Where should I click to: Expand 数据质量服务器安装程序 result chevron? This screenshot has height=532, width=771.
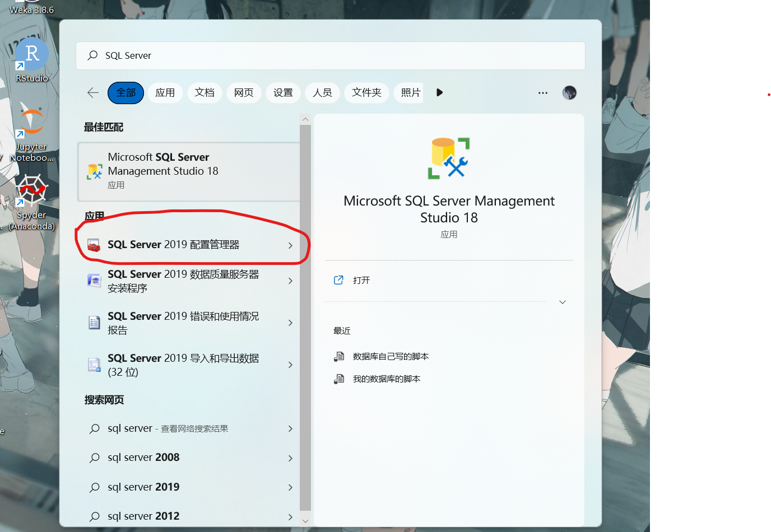[x=290, y=281]
